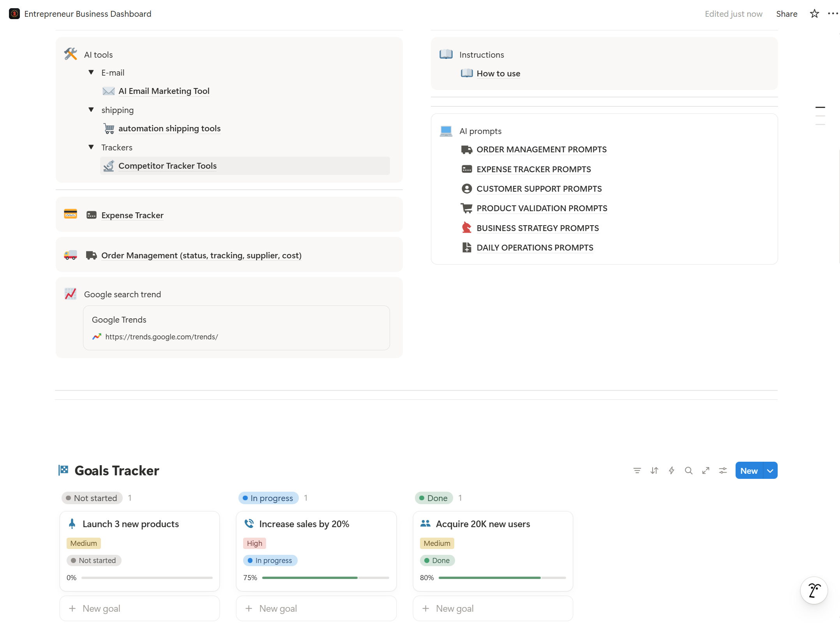
Task: Collapse the shipping toggle triangle
Action: coord(91,109)
